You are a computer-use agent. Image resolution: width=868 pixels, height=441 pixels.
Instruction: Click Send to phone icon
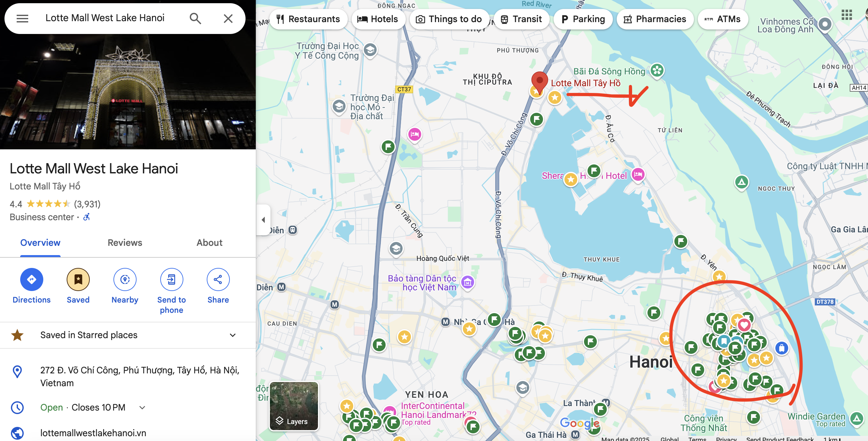pyautogui.click(x=171, y=279)
